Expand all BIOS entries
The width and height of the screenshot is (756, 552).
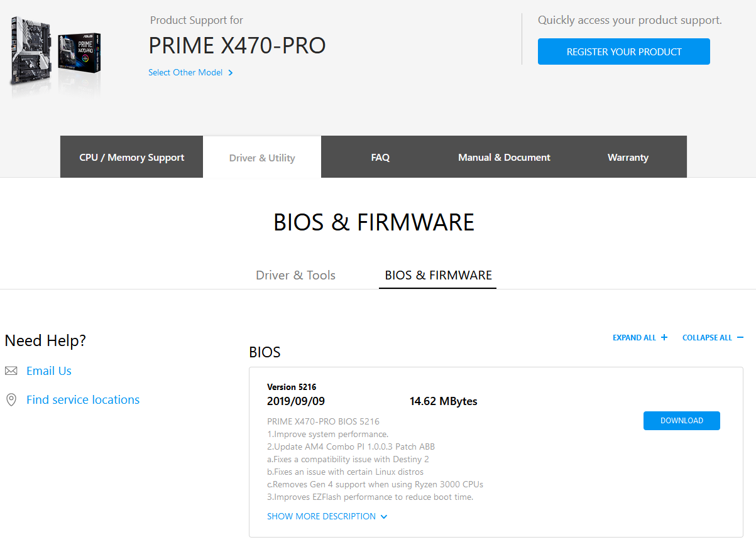point(640,338)
